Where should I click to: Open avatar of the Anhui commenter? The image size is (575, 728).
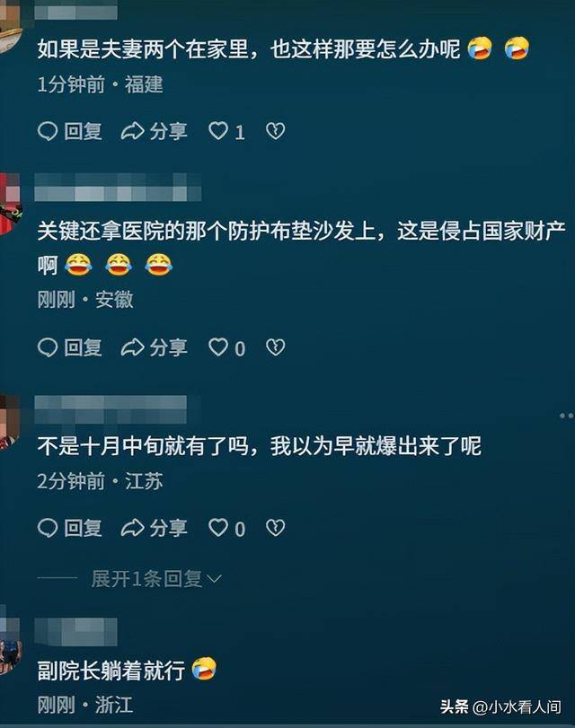click(x=9, y=204)
